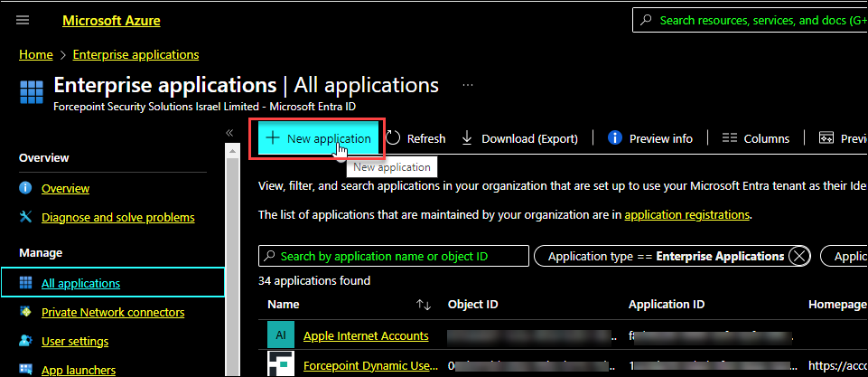Go to Private Network connectors

113,312
